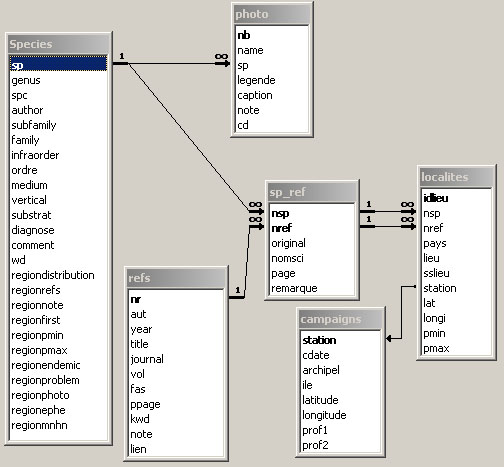Select station key field in campaigns
Image resolution: width=504 pixels, height=467 pixels.
coord(340,340)
